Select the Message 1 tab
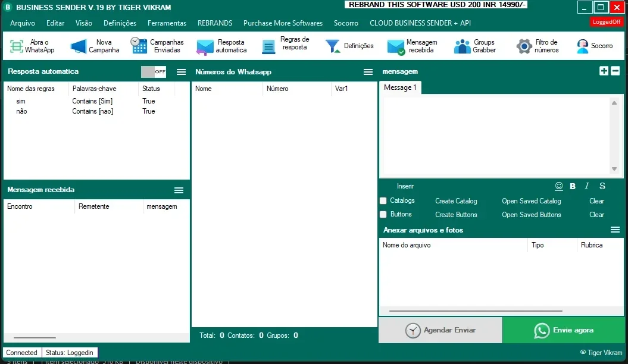The width and height of the screenshot is (628, 364). point(400,87)
